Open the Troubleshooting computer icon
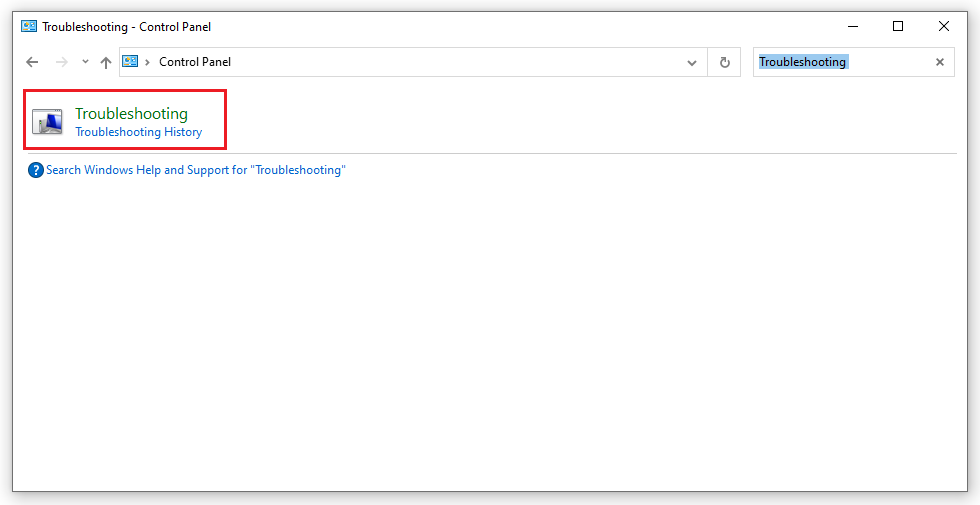The height and width of the screenshot is (505, 980). pyautogui.click(x=47, y=121)
